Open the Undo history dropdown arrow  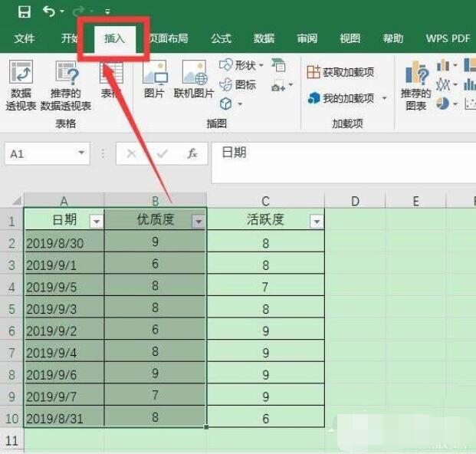pos(62,12)
